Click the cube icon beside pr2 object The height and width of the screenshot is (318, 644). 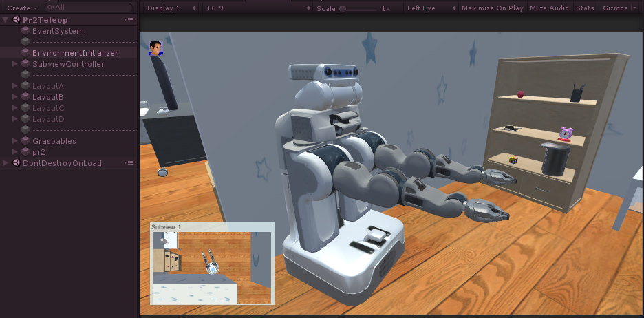tap(25, 152)
